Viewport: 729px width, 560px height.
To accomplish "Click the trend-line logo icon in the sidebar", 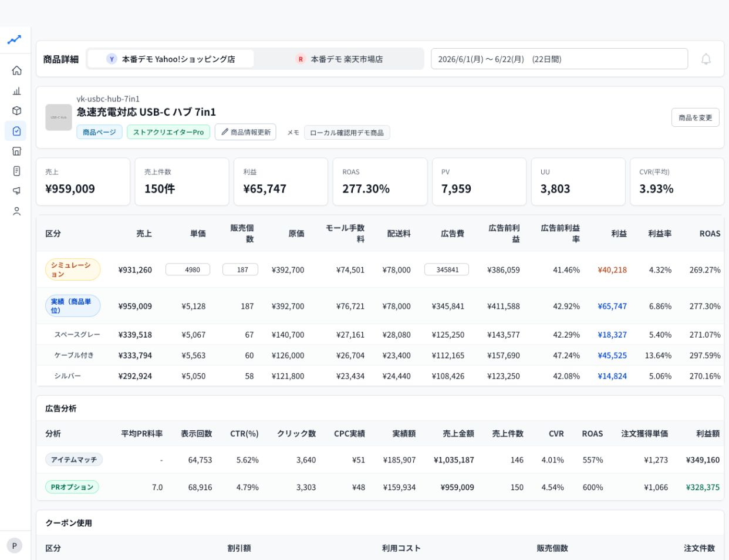I will pyautogui.click(x=14, y=40).
